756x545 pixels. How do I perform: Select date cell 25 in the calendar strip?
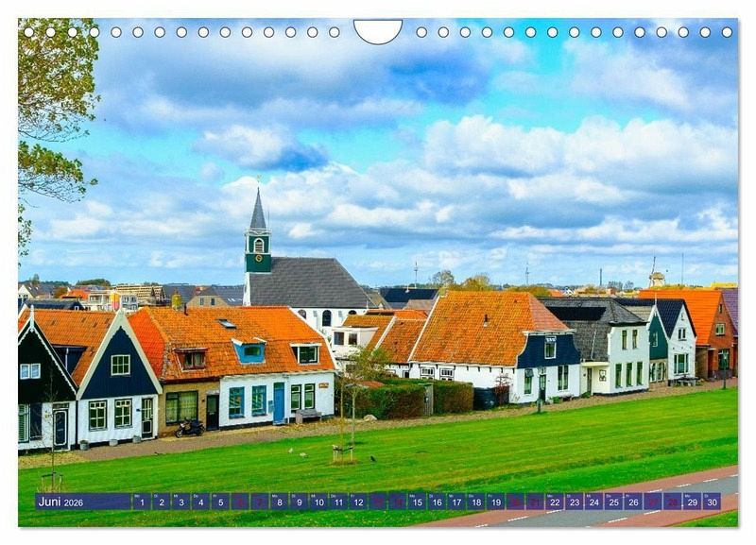[613, 502]
